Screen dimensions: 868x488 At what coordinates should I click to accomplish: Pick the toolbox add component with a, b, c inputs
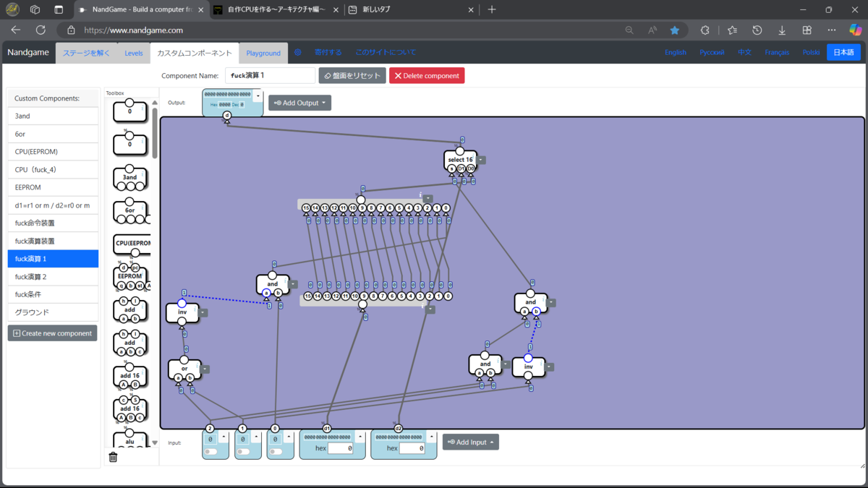click(x=130, y=343)
